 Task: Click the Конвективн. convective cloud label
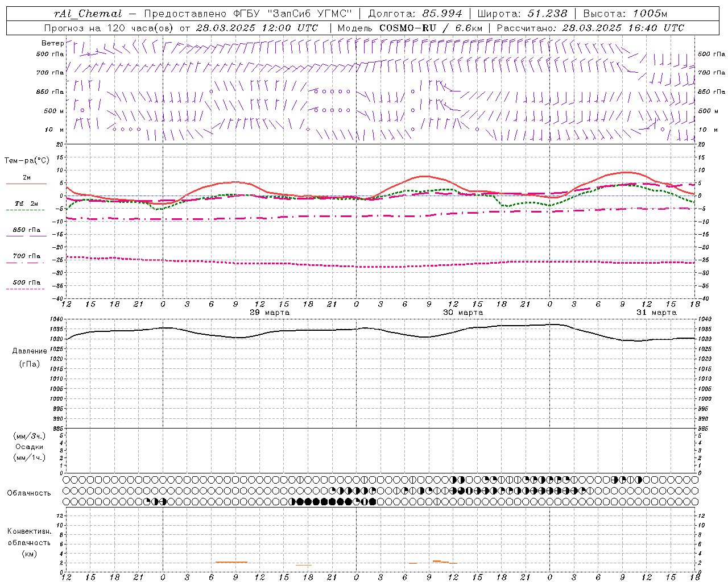pos(30,531)
